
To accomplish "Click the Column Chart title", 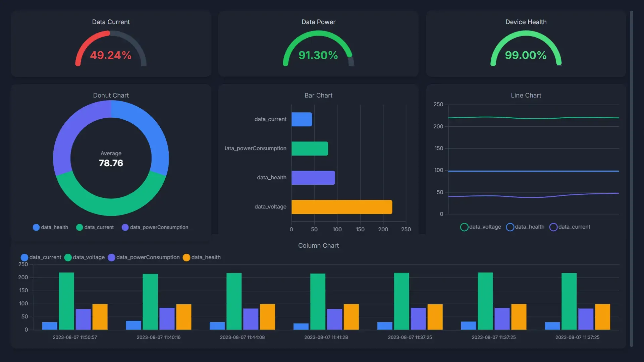I will pyautogui.click(x=318, y=245).
